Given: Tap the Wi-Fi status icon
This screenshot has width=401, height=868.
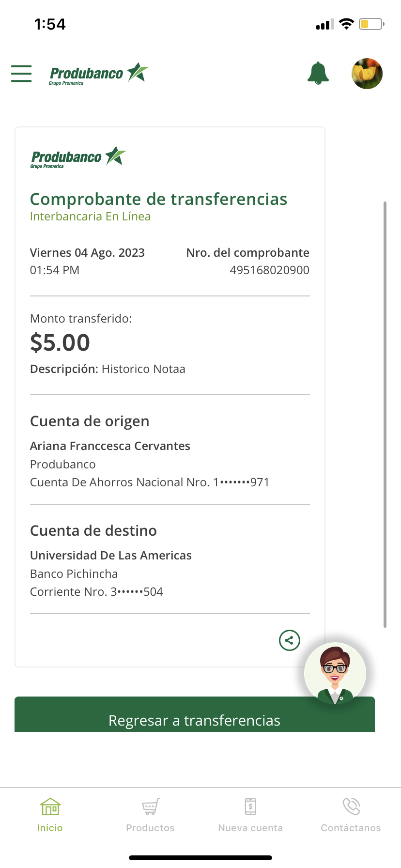Looking at the screenshot, I should click(346, 24).
